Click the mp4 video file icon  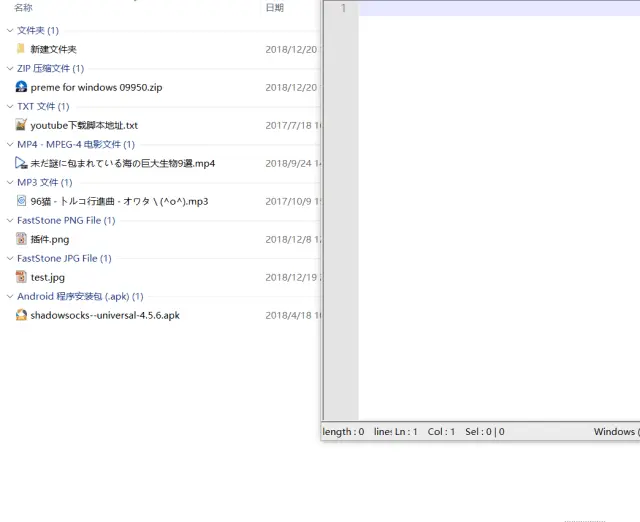(x=21, y=163)
